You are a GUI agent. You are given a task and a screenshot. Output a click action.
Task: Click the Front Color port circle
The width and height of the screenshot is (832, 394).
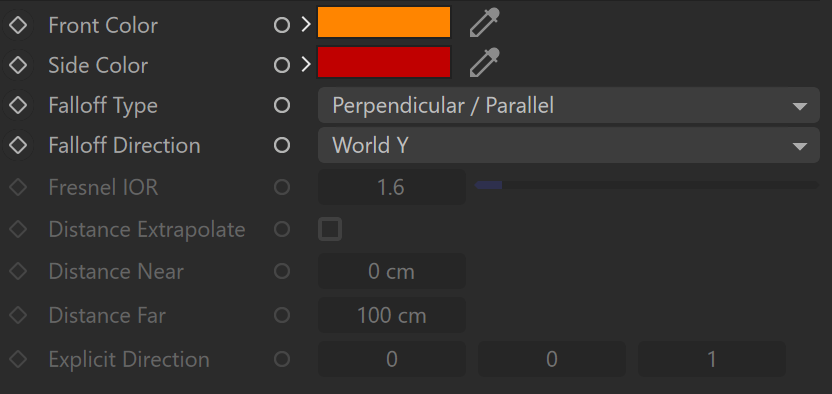282,25
